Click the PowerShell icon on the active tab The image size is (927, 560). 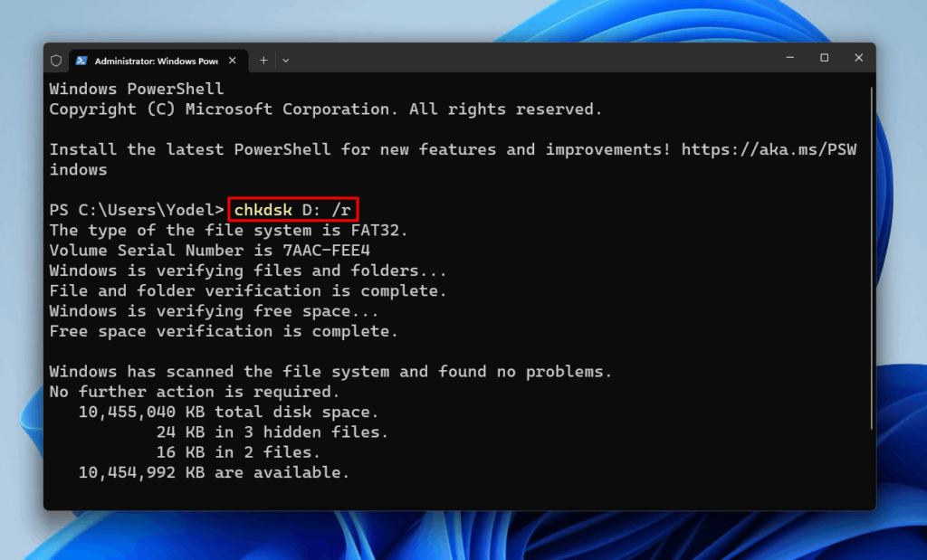[x=83, y=60]
